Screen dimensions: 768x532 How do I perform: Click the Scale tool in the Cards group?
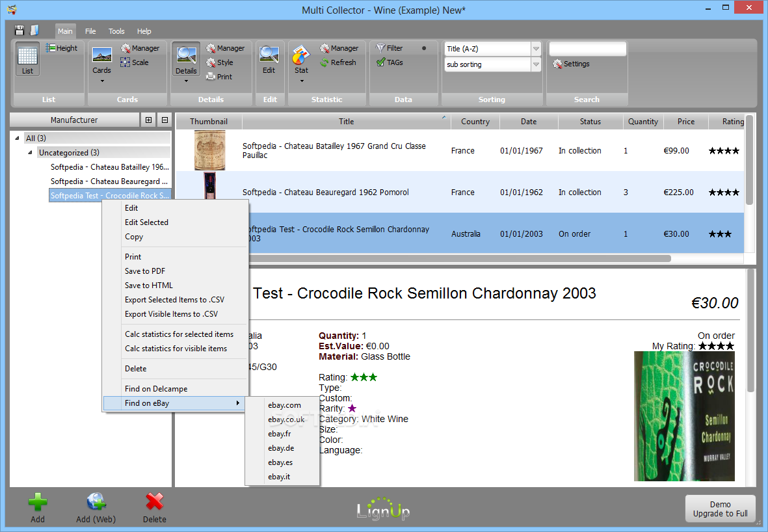pos(135,62)
